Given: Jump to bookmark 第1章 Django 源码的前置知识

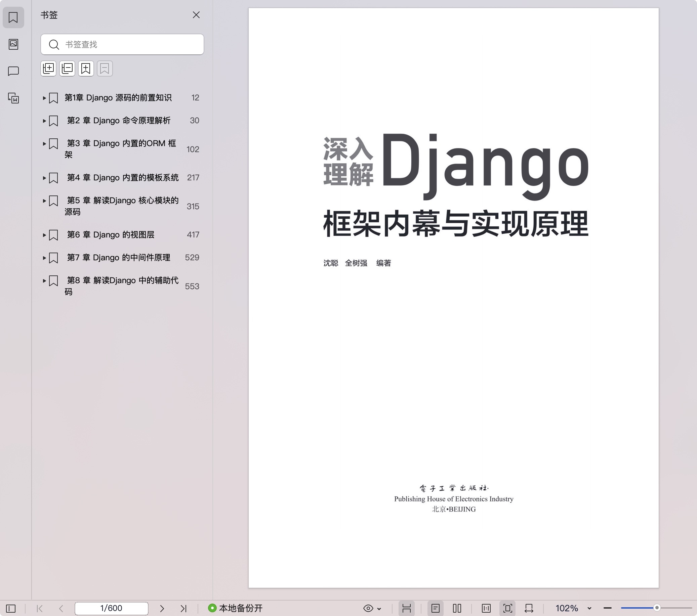Looking at the screenshot, I should click(118, 98).
